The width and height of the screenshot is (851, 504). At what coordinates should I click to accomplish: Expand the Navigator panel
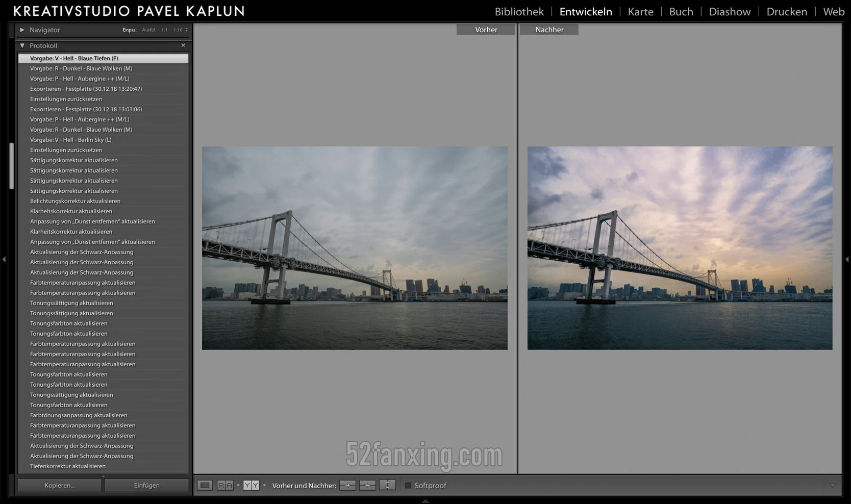click(22, 30)
